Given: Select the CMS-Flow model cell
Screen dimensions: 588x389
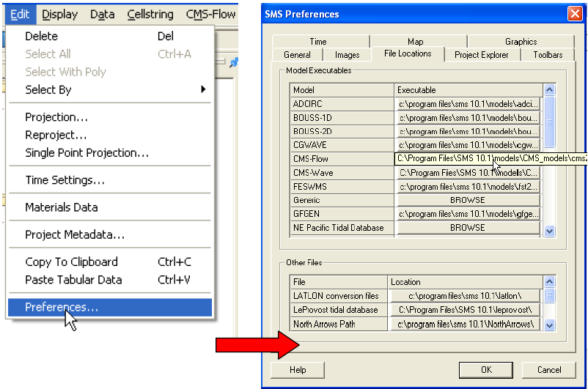Looking at the screenshot, I should pyautogui.click(x=342, y=159).
